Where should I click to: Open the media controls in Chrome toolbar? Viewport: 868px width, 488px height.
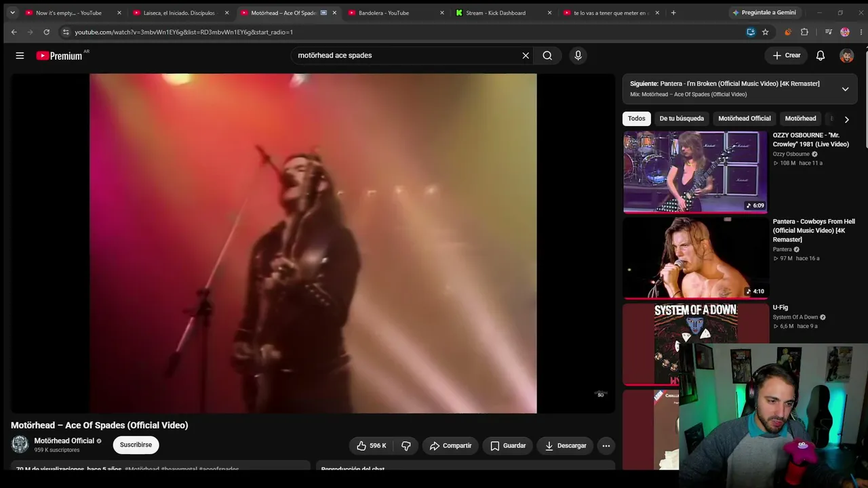(829, 32)
